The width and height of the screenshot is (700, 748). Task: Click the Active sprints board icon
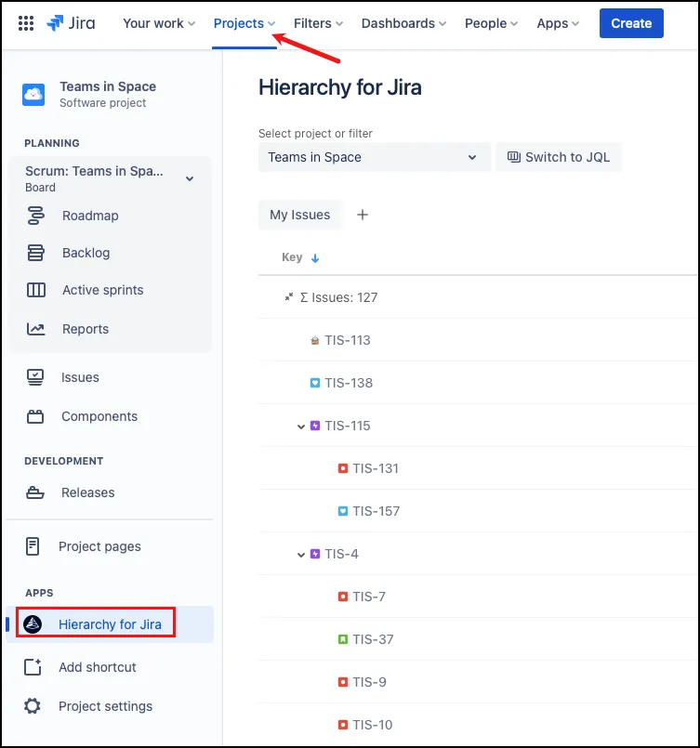[35, 290]
